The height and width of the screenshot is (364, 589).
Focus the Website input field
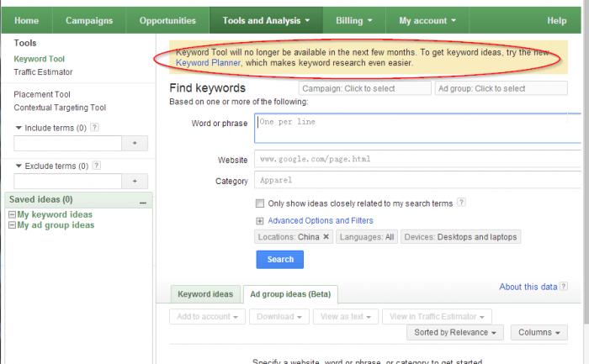(x=417, y=159)
